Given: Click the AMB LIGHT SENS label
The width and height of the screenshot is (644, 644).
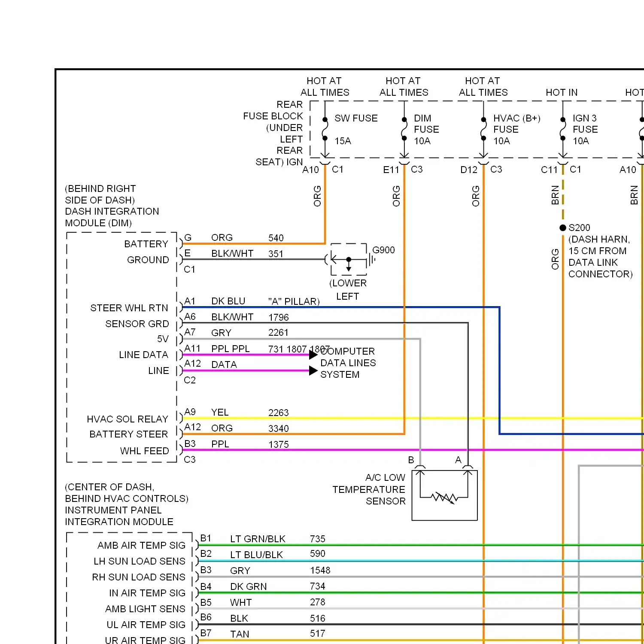Looking at the screenshot, I should (146, 609).
